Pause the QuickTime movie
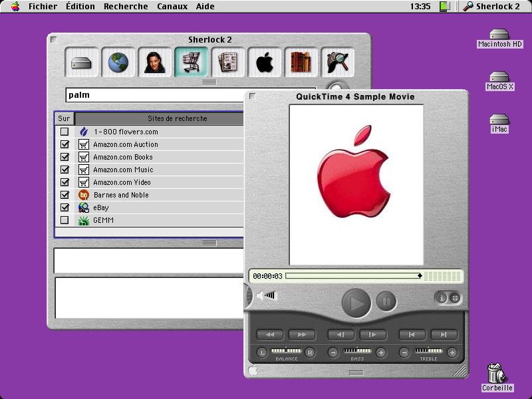532x399 pixels. click(x=386, y=301)
